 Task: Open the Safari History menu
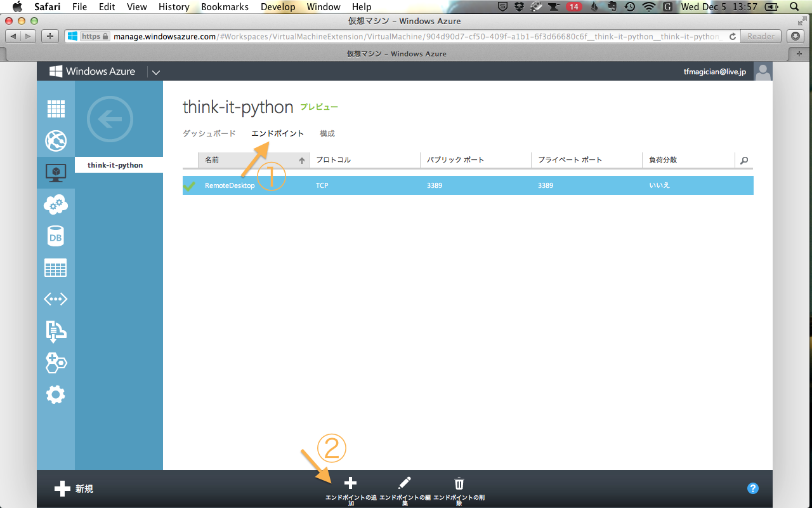pos(174,7)
